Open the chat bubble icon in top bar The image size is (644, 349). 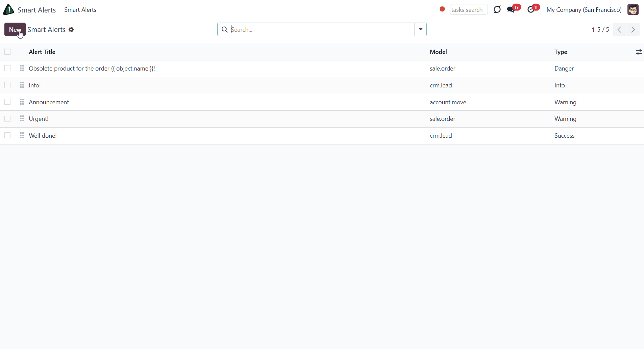click(497, 9)
